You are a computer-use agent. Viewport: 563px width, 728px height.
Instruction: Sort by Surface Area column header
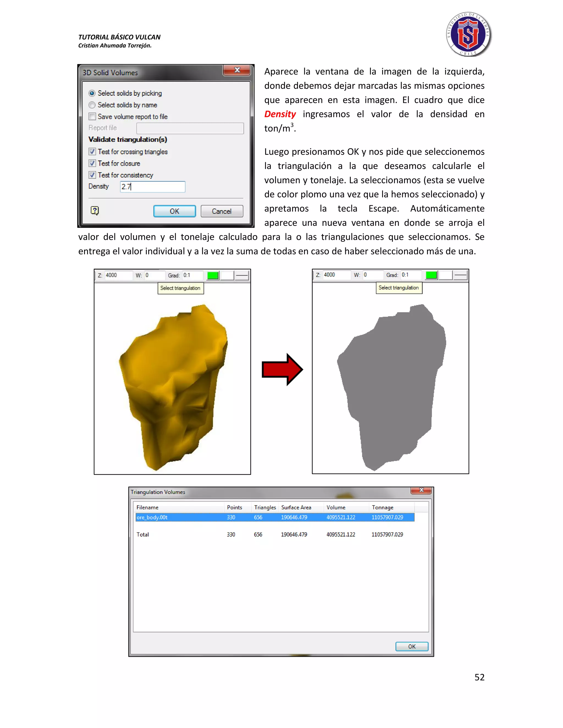(x=301, y=507)
